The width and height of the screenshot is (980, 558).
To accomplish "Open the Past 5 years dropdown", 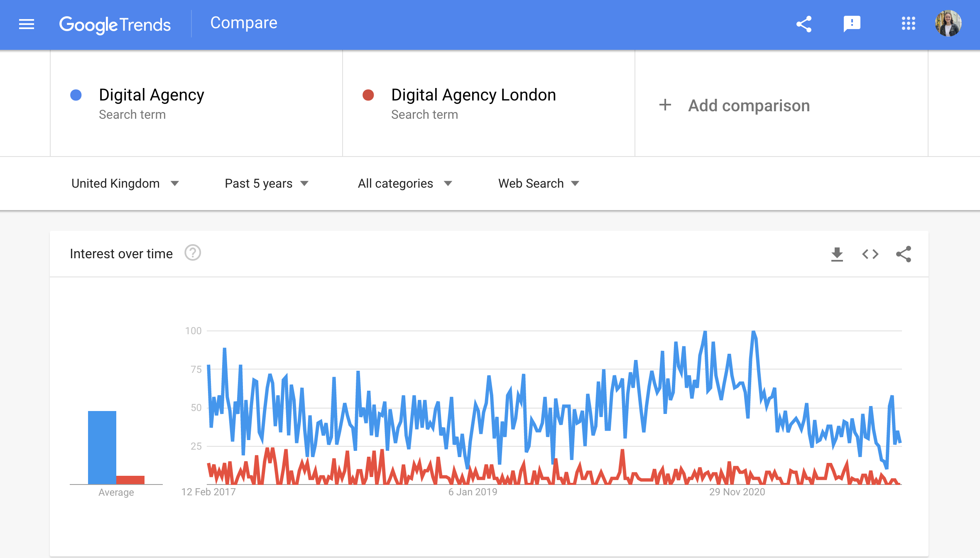I will tap(266, 184).
